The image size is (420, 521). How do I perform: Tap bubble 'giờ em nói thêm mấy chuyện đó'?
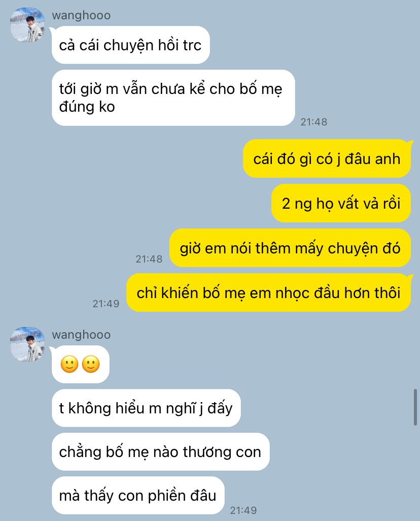pos(290,248)
